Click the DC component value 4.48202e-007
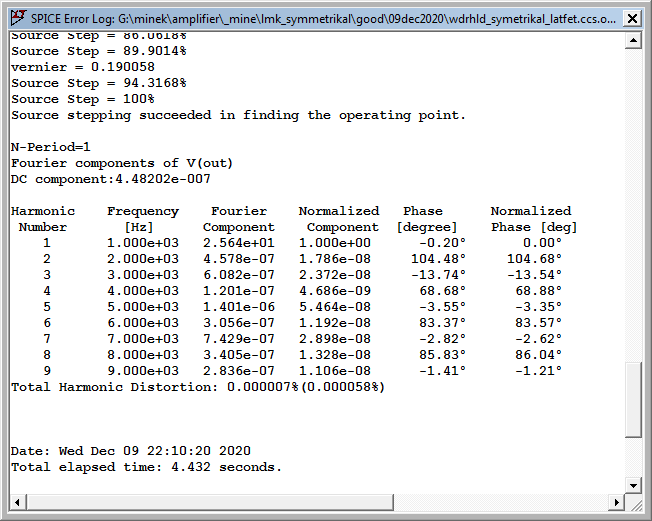Viewport: 652px width, 521px height. pos(163,179)
